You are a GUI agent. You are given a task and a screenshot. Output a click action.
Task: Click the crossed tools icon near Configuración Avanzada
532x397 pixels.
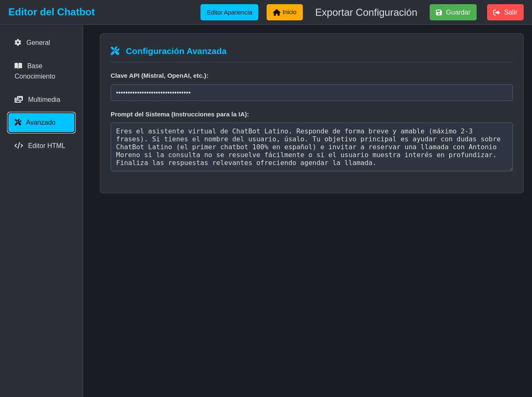(x=115, y=50)
